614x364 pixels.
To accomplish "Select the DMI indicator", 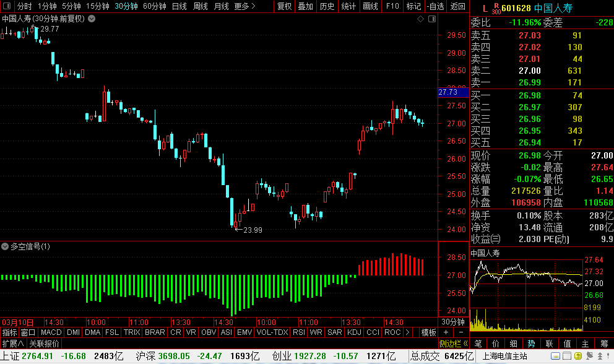I will [73, 332].
